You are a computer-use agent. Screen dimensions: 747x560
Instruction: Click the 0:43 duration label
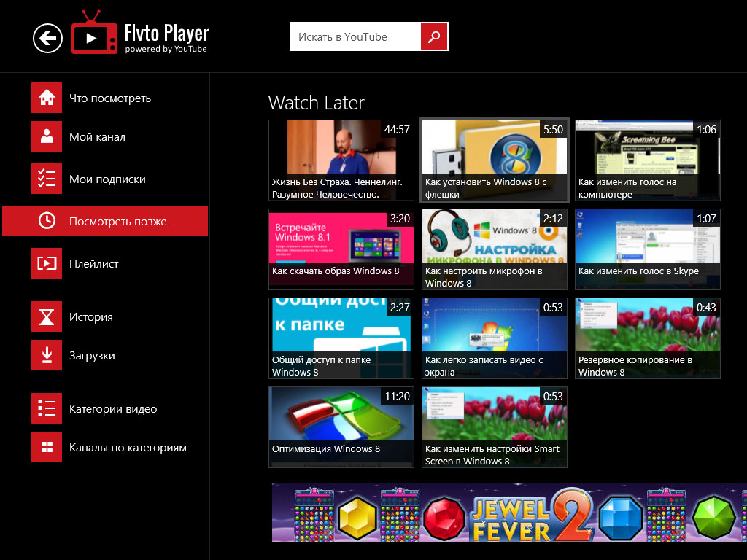[x=706, y=308]
